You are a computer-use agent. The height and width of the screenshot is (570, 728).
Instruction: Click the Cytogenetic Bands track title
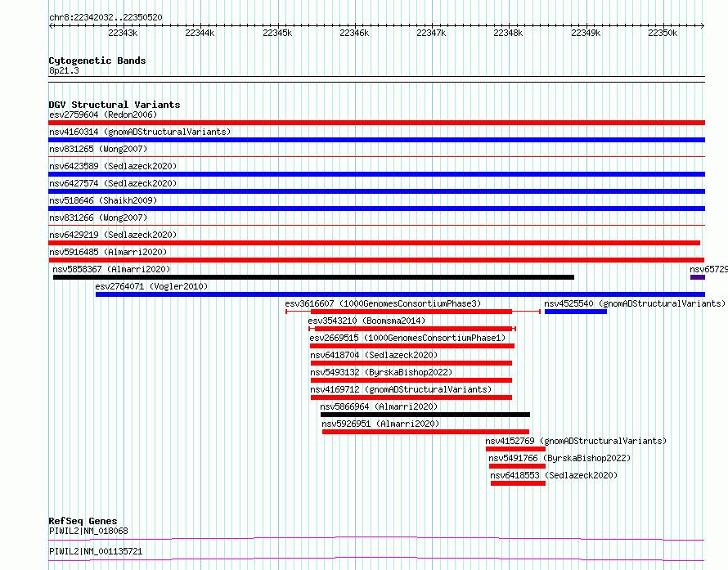tap(97, 61)
